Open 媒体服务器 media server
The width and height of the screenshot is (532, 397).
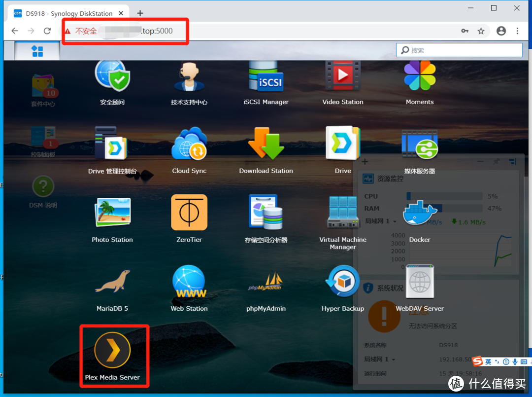[x=420, y=144]
